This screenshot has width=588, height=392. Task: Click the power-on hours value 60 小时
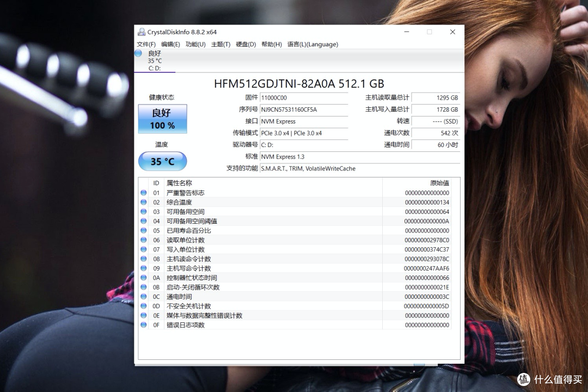(436, 145)
